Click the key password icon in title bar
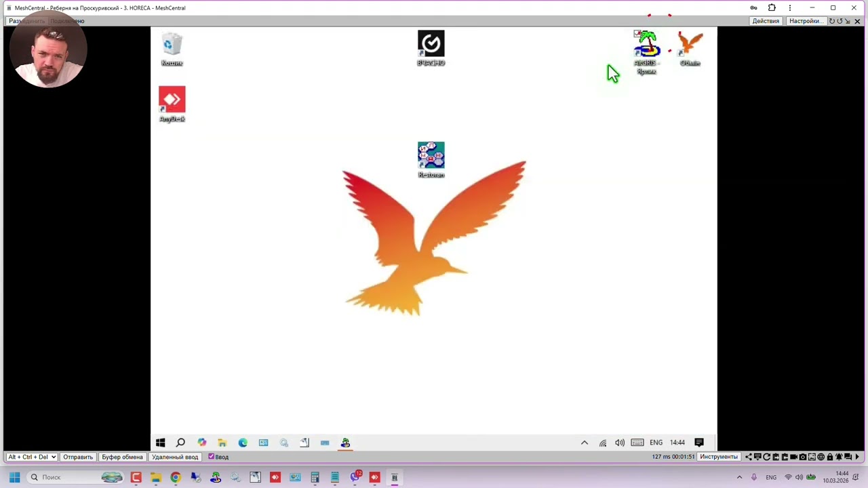Viewport: 868px width, 488px height. (753, 7)
